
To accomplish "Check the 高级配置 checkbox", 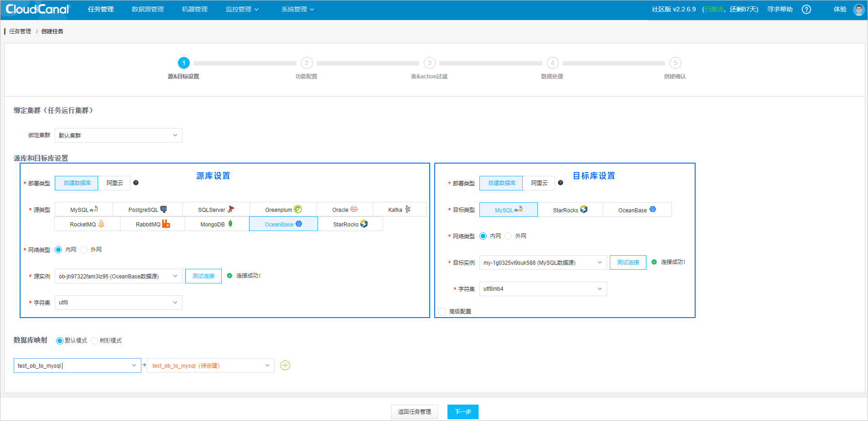I will pos(442,311).
